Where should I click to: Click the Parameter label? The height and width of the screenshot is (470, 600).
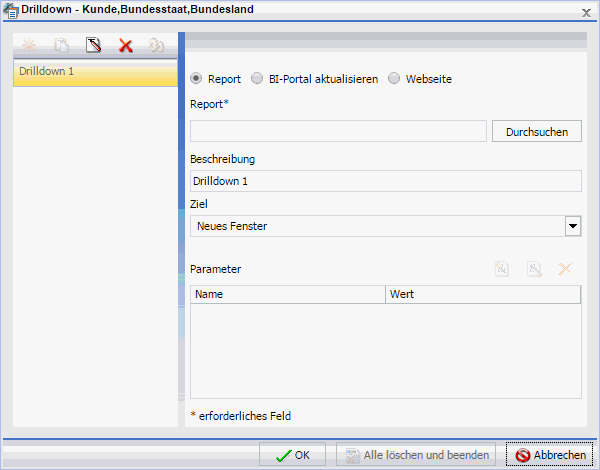215,269
